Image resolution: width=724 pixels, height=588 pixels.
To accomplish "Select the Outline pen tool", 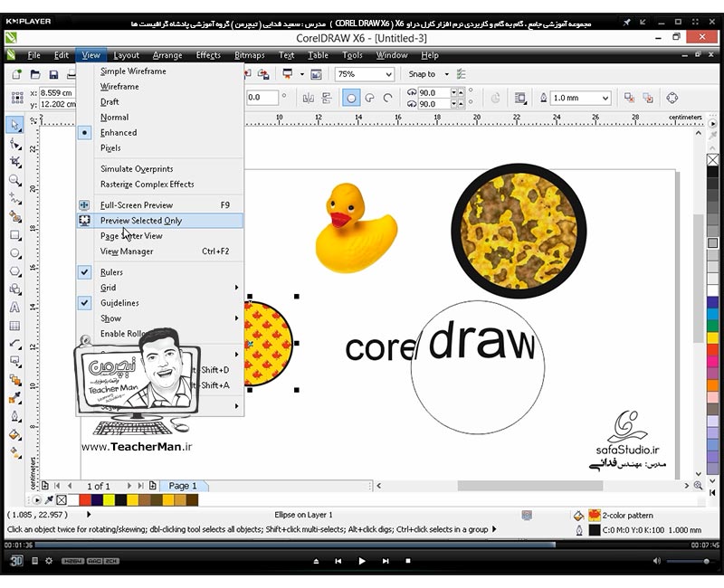I will tap(15, 416).
